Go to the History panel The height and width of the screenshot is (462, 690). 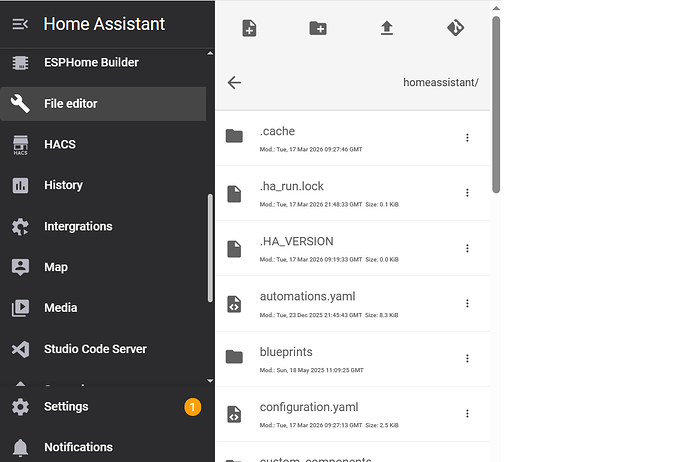63,185
